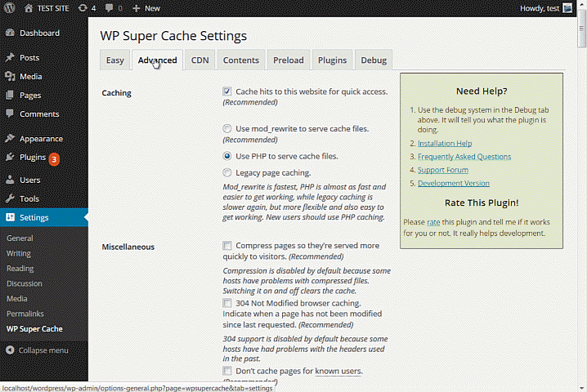587x392 pixels.
Task: Click the Caching section label
Action: pyautogui.click(x=116, y=93)
